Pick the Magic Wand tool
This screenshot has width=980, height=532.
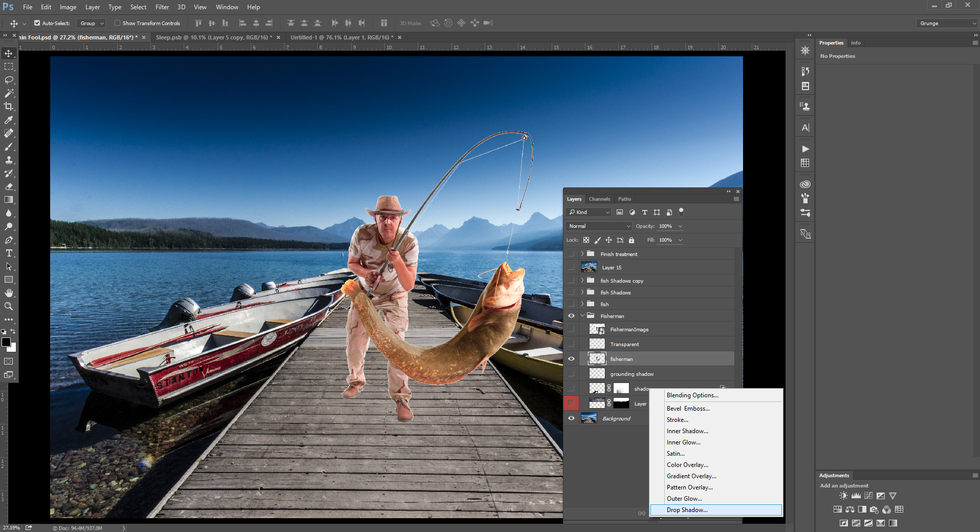[9, 93]
